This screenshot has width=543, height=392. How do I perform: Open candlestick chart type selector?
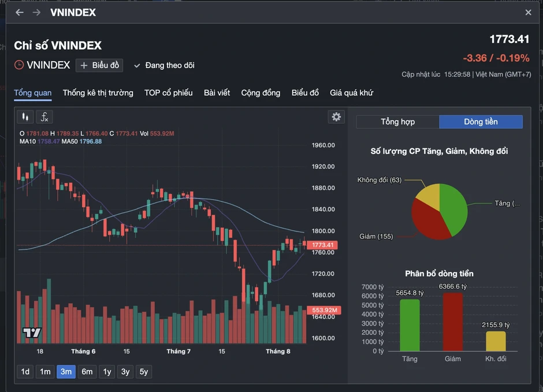(25, 117)
